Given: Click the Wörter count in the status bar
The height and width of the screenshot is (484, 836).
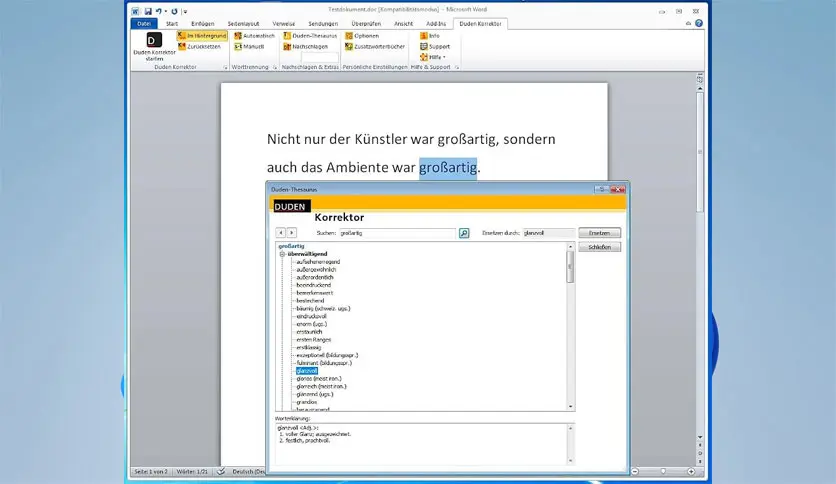Looking at the screenshot, I should pos(192,472).
